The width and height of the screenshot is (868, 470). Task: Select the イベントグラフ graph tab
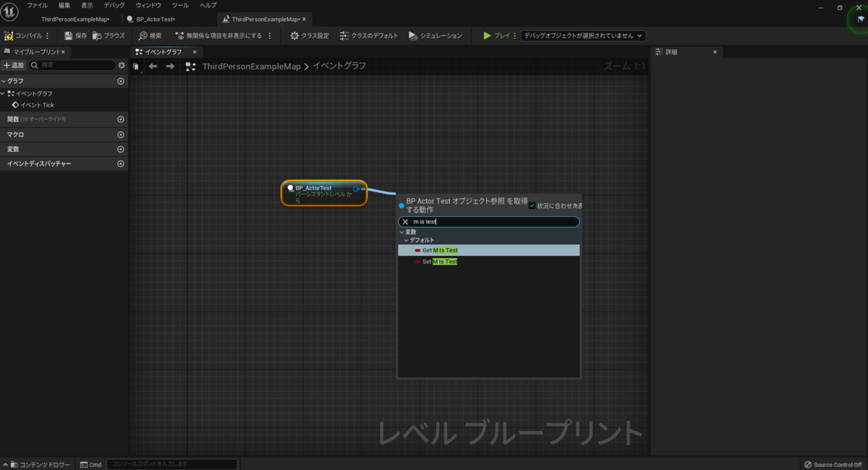tap(163, 52)
